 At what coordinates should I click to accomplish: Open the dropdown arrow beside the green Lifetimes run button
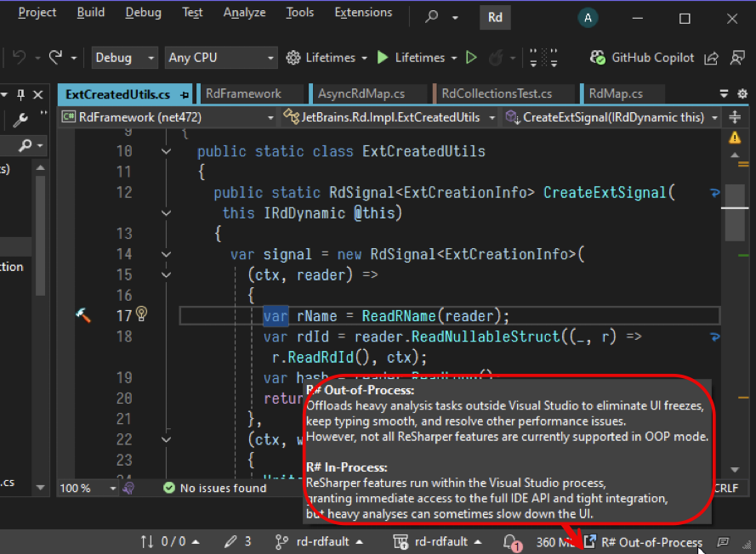click(x=454, y=58)
